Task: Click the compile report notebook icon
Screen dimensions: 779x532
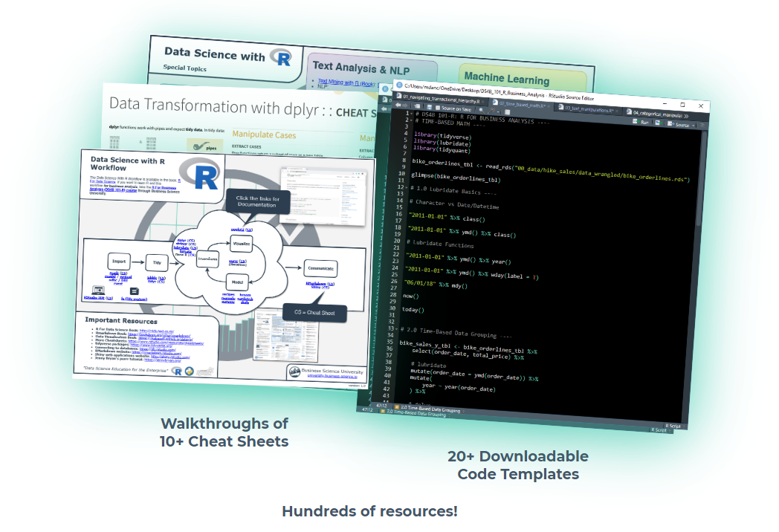Action: coord(507,112)
